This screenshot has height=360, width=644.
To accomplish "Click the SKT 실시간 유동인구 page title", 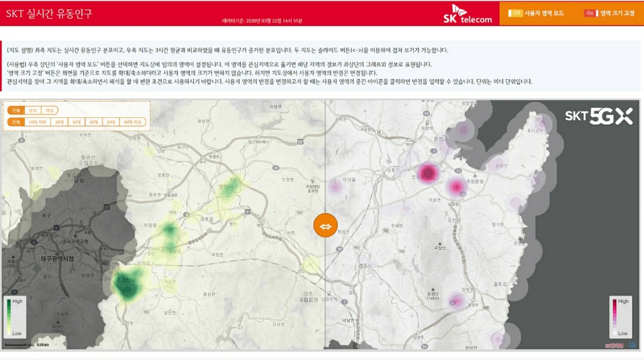I will [x=49, y=13].
